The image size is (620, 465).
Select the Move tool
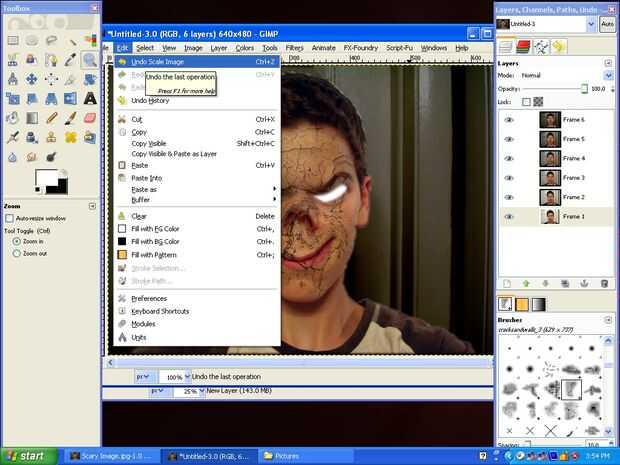pos(32,79)
